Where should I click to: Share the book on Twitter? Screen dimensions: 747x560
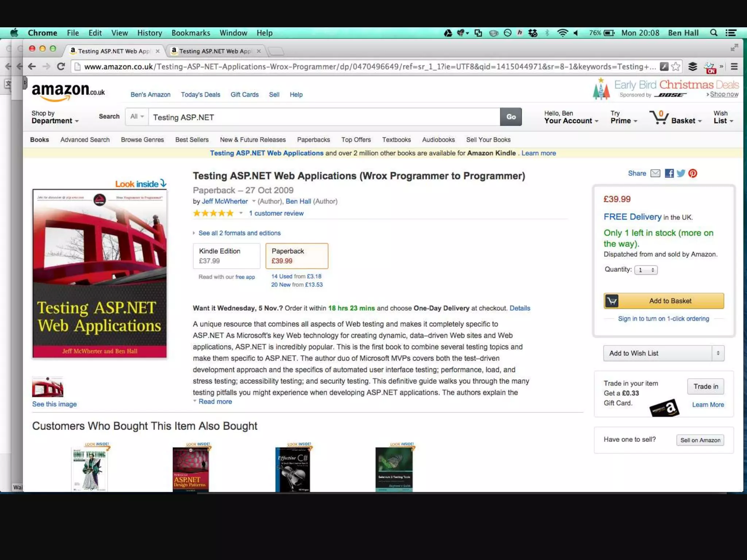click(x=681, y=173)
